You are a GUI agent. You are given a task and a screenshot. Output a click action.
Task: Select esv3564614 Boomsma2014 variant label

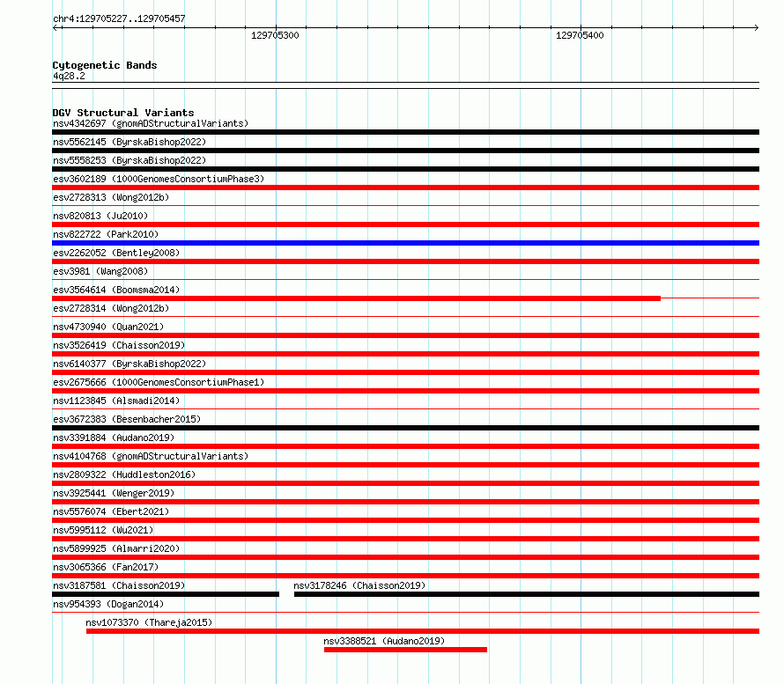[116, 290]
